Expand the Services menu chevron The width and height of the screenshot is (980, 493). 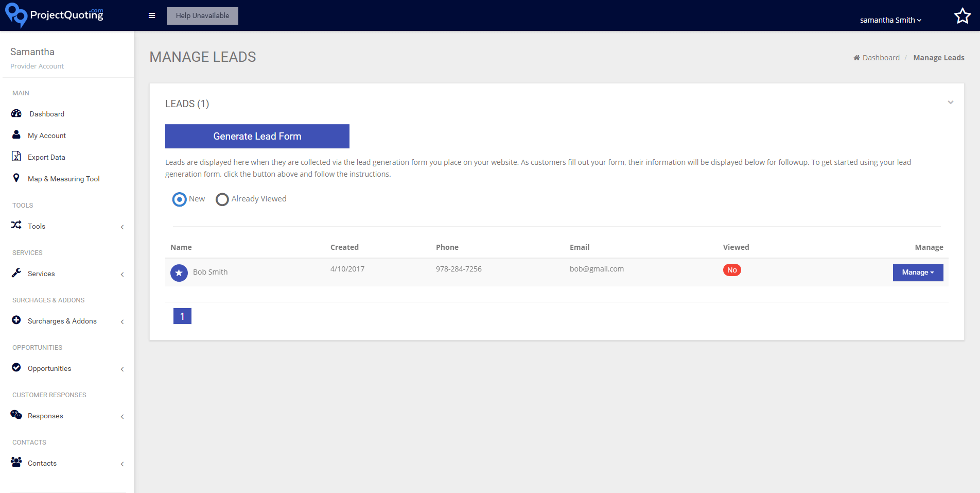point(122,274)
